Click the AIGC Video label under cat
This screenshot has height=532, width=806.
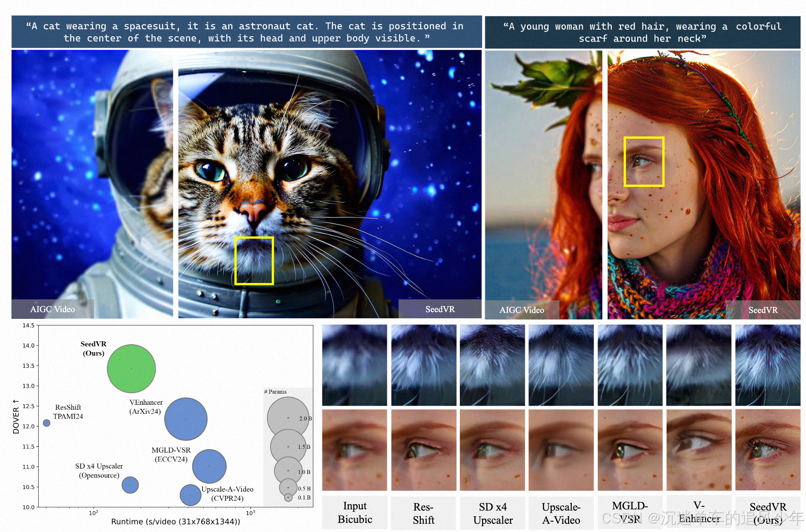pos(53,309)
